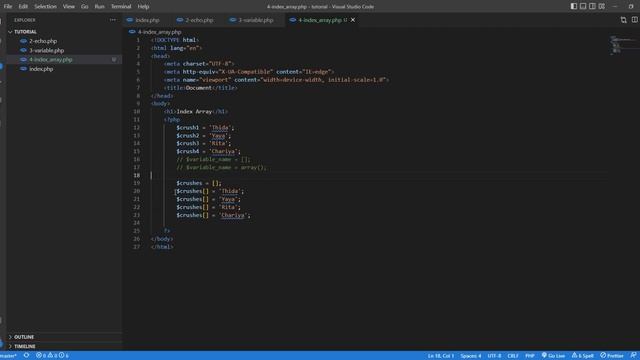Image resolution: width=640 pixels, height=360 pixels.
Task: Open the Help menu
Action: 143,7
